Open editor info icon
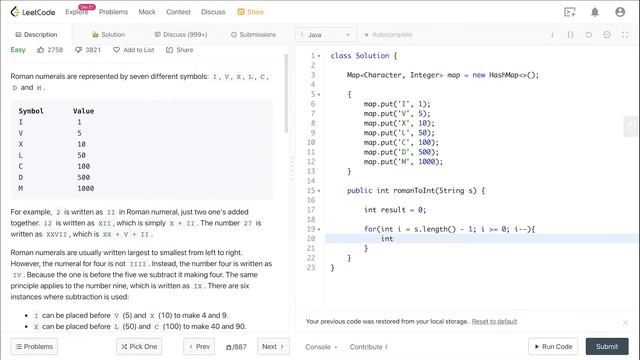Screen dimensions: 640x360 point(552,35)
